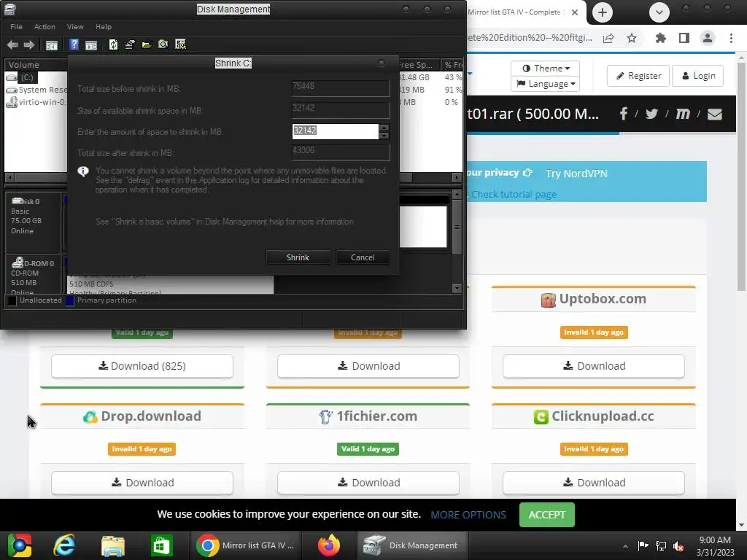The height and width of the screenshot is (560, 747).
Task: Accept cookies with the ACCEPT button
Action: [x=547, y=515]
